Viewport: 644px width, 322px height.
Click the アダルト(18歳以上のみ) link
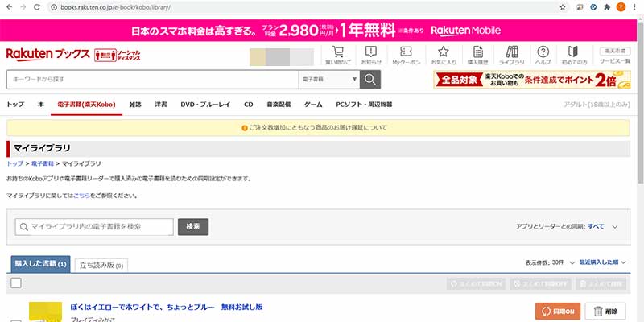click(x=597, y=105)
